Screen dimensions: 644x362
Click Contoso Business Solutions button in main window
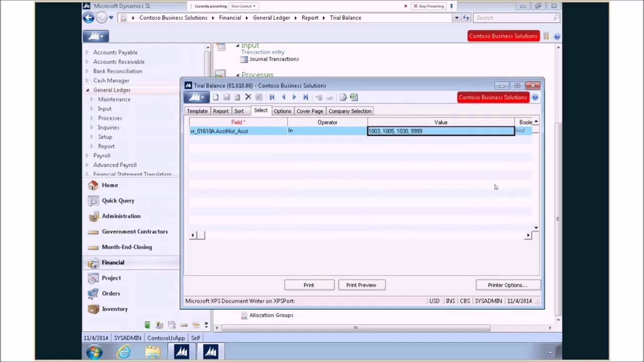point(503,36)
